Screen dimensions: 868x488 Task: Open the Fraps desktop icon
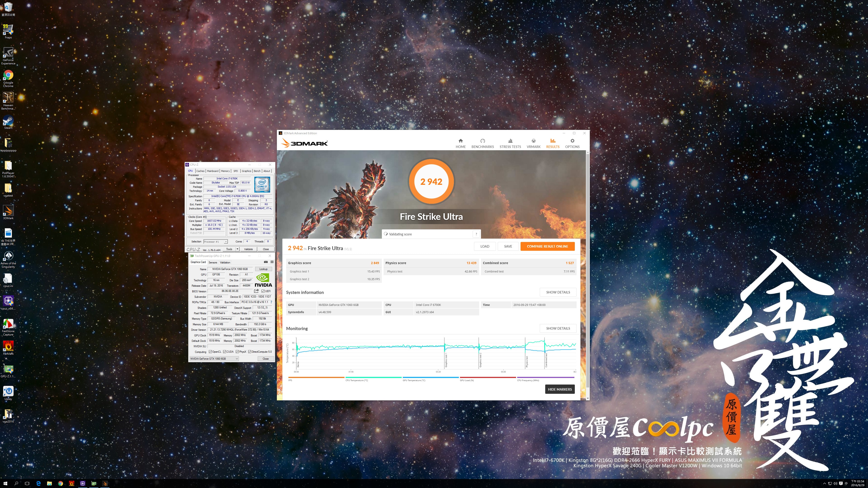tap(8, 31)
